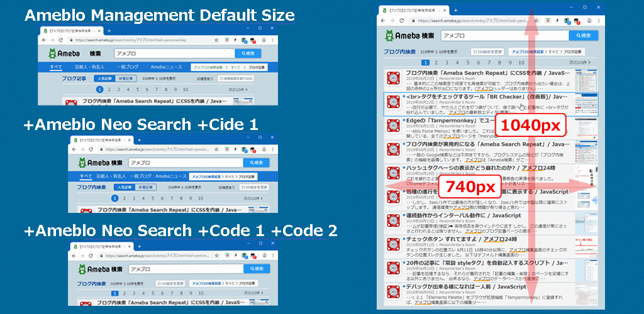Open Chrome's three-dot menu in the tall window

coord(599,21)
